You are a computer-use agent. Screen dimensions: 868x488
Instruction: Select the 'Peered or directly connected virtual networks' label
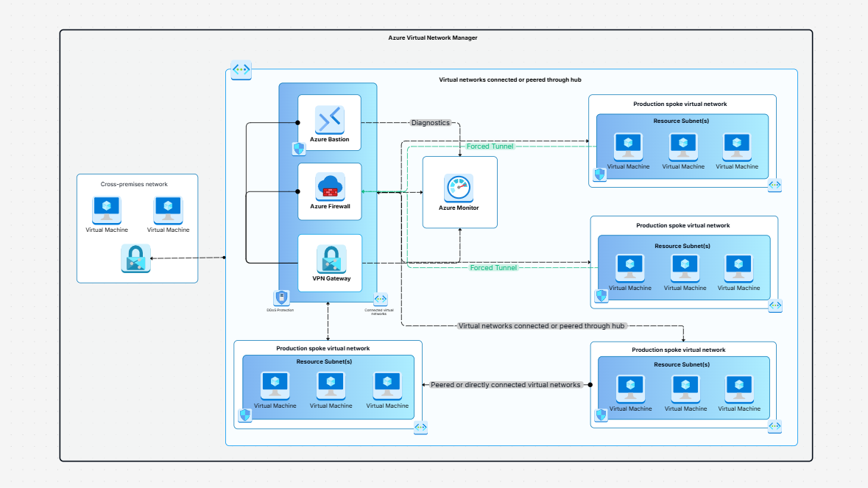click(505, 384)
